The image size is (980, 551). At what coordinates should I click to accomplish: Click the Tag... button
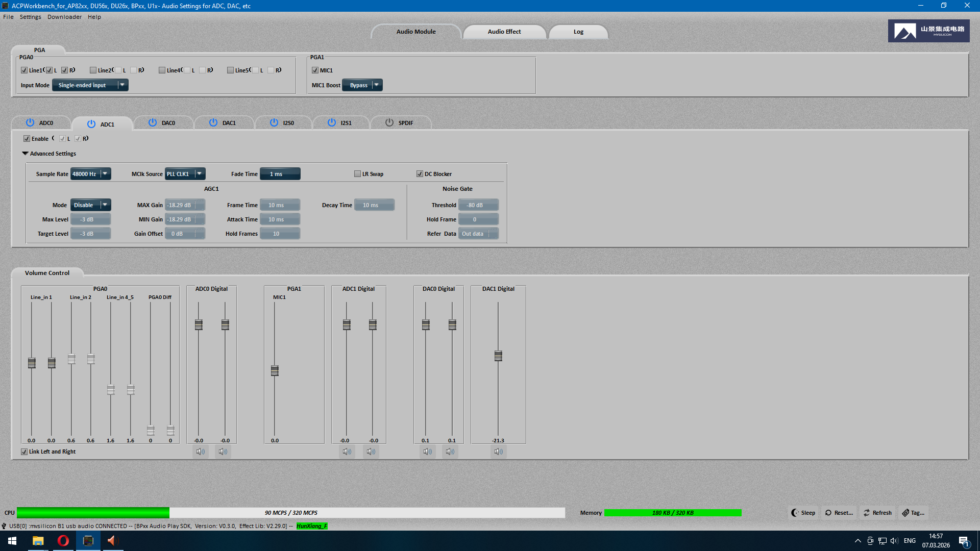[913, 513]
